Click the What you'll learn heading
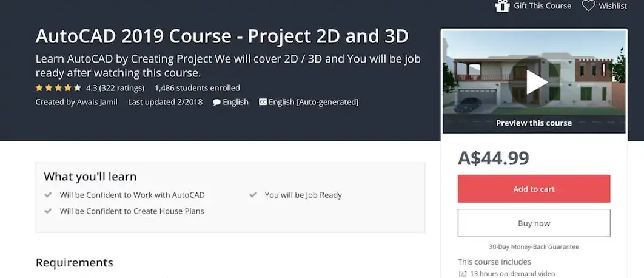644x278 pixels. (x=90, y=177)
